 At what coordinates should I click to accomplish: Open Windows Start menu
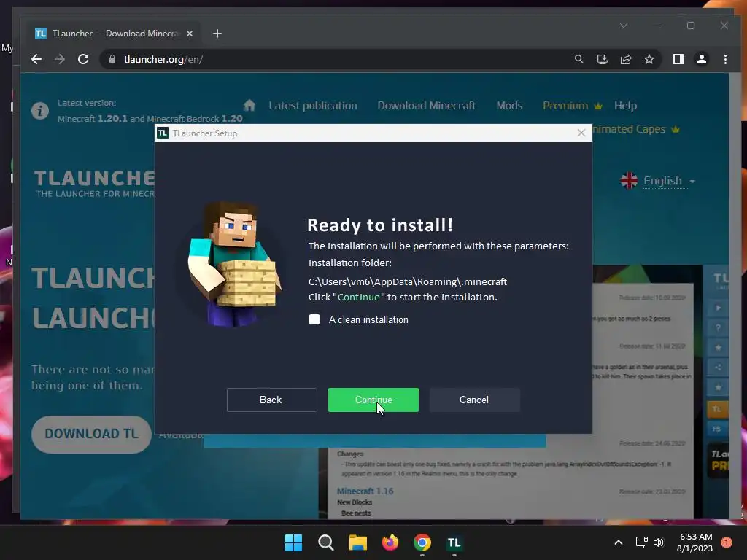[293, 542]
